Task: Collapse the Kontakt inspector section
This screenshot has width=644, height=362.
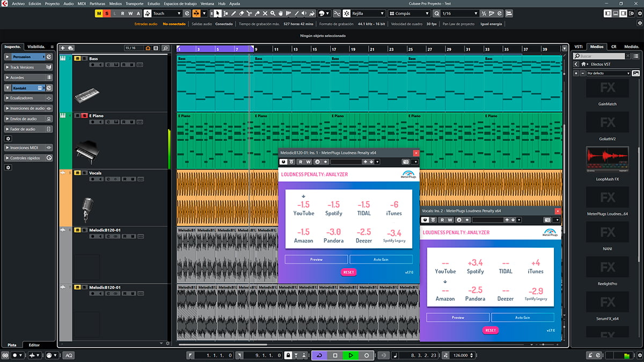Action: [x=8, y=88]
